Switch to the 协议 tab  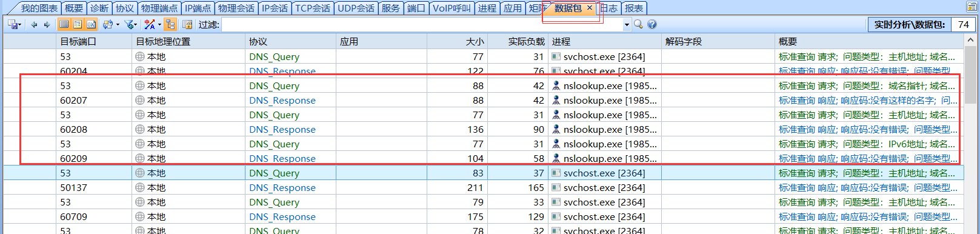125,8
